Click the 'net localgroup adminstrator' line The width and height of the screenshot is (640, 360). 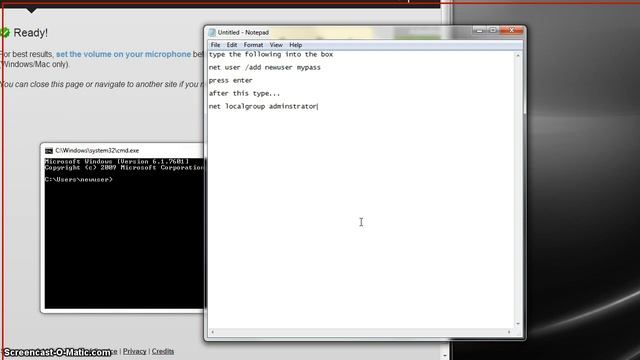(263, 106)
